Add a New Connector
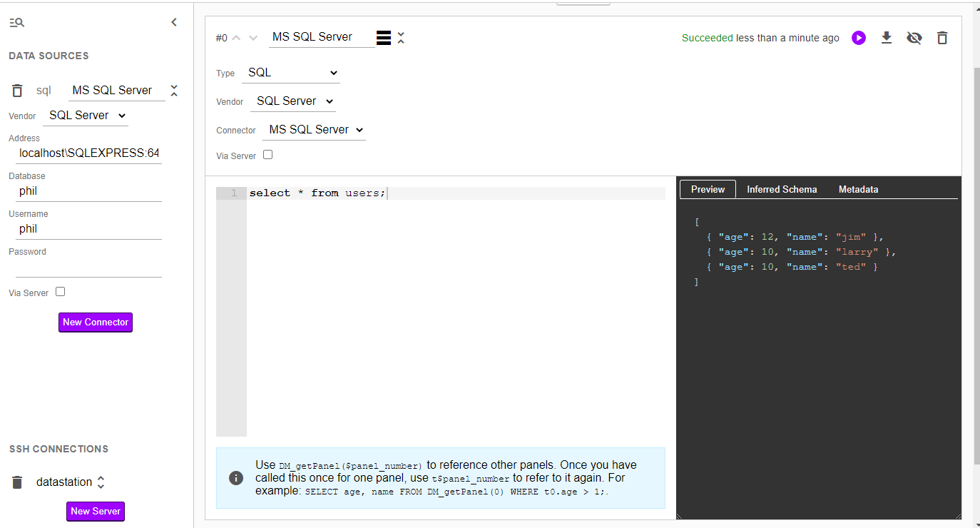The width and height of the screenshot is (980, 528). click(x=96, y=323)
